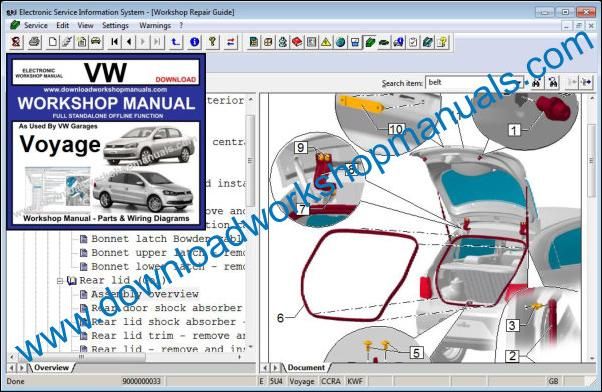Click the yellow question help document icon
The width and height of the screenshot is (602, 392).
click(x=442, y=42)
